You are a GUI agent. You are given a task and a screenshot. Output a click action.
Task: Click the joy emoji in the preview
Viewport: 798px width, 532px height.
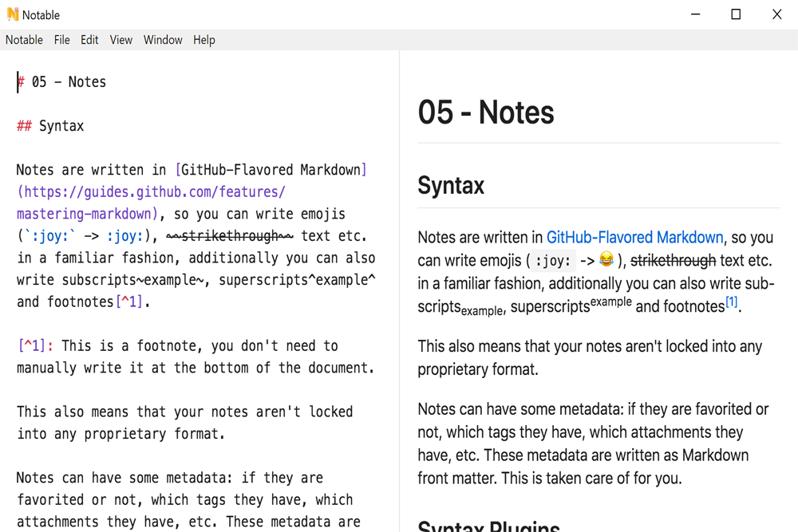click(x=606, y=260)
